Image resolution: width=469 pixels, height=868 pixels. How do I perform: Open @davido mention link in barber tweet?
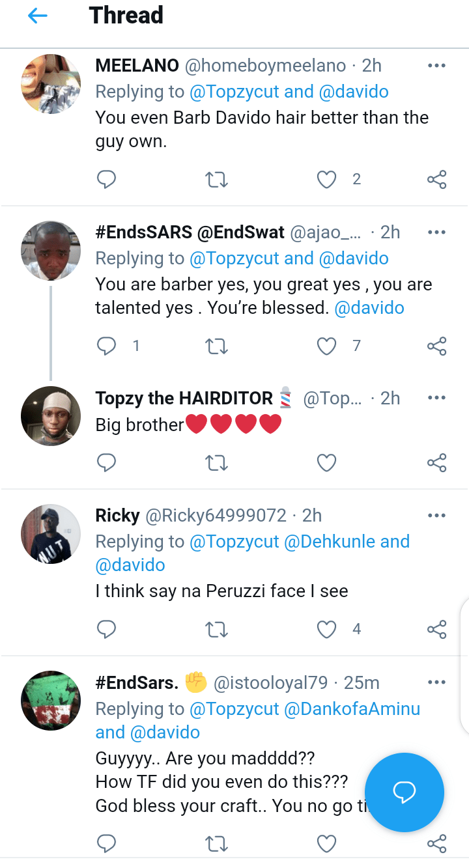pyautogui.click(x=369, y=308)
